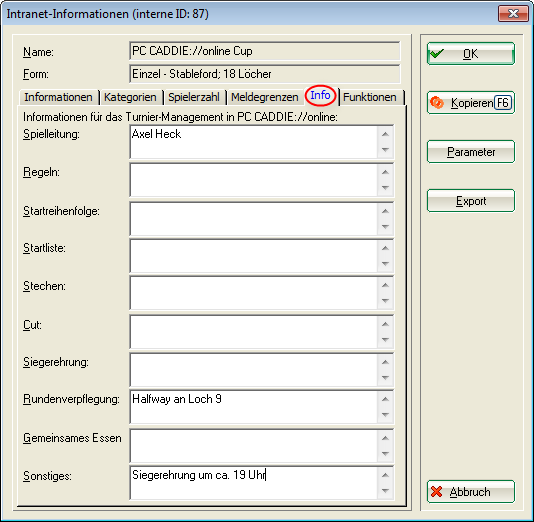Select the Spielerzahl tab
This screenshot has width=534, height=522.
point(194,97)
